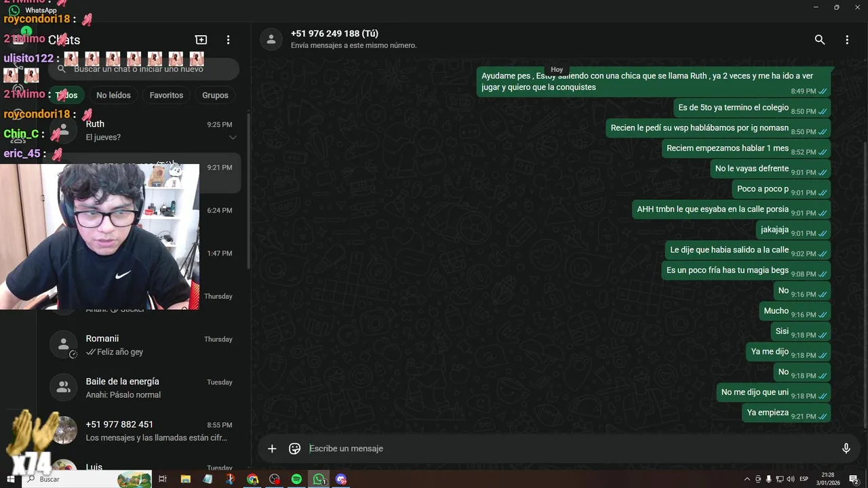
Task: Open the +51 977 882 451 chat
Action: (144, 430)
